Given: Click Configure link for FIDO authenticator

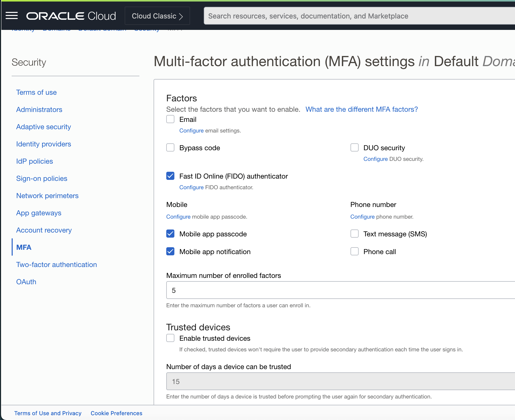Looking at the screenshot, I should [191, 187].
